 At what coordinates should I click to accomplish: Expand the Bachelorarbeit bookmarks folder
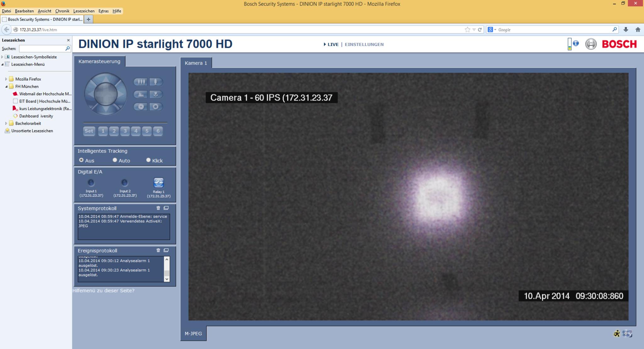click(x=6, y=123)
